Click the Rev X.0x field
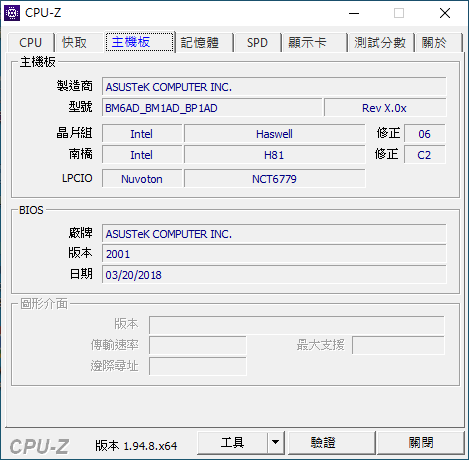Screen dimensions: 469x460 click(x=385, y=108)
